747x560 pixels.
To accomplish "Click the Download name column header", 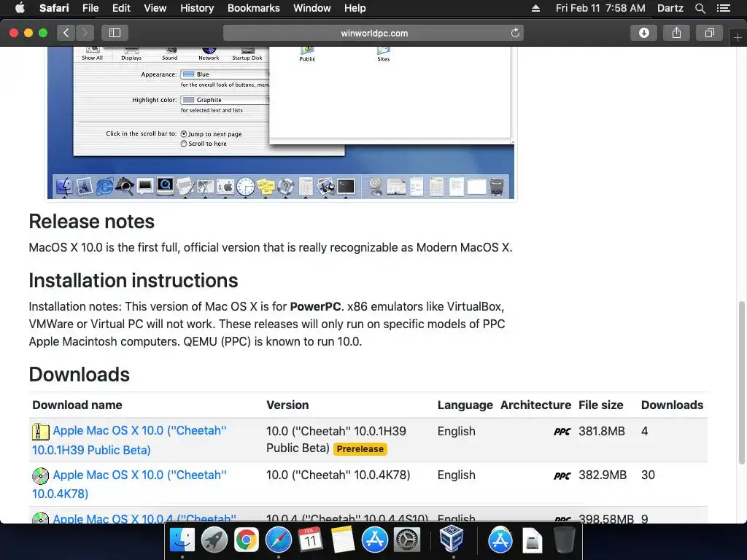I will tap(77, 405).
